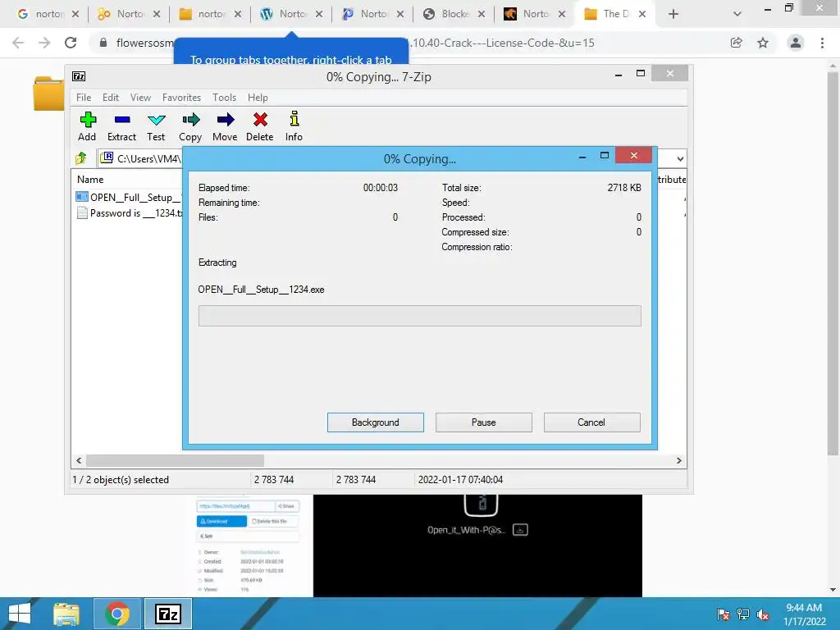Open the Tools menu

(x=224, y=98)
